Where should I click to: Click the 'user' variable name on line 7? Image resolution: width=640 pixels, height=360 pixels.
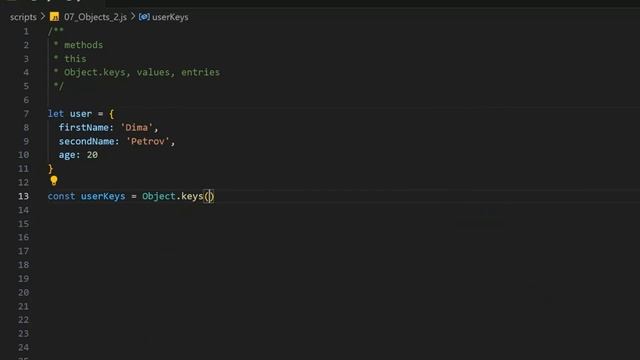(x=81, y=114)
